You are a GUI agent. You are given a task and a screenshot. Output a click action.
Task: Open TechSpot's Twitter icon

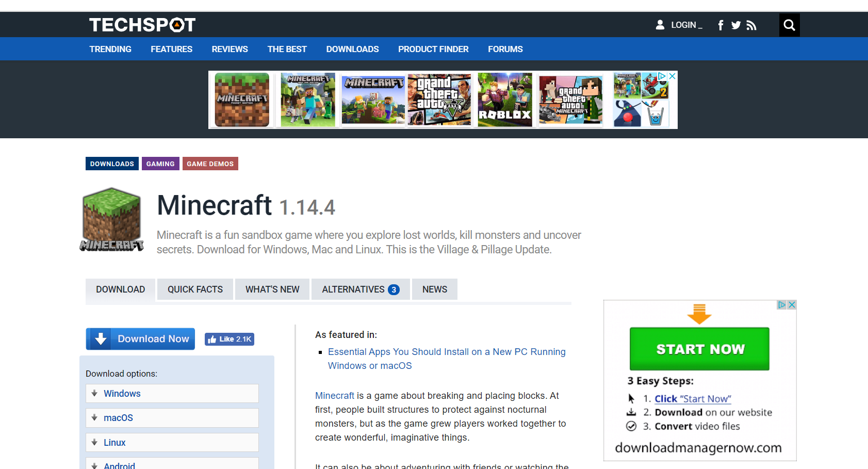click(x=736, y=25)
